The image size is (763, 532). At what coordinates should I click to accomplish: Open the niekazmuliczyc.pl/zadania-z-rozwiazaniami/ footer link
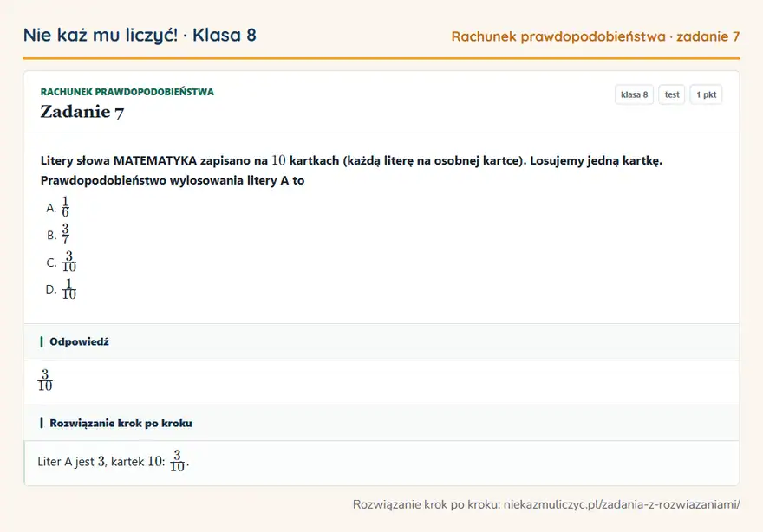[x=622, y=505]
